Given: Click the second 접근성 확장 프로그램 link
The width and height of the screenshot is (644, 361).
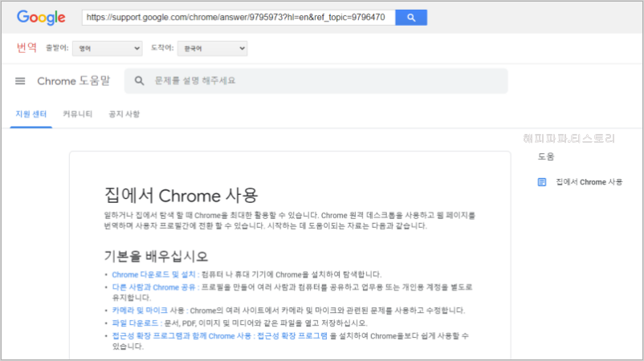Looking at the screenshot, I should pos(292,336).
